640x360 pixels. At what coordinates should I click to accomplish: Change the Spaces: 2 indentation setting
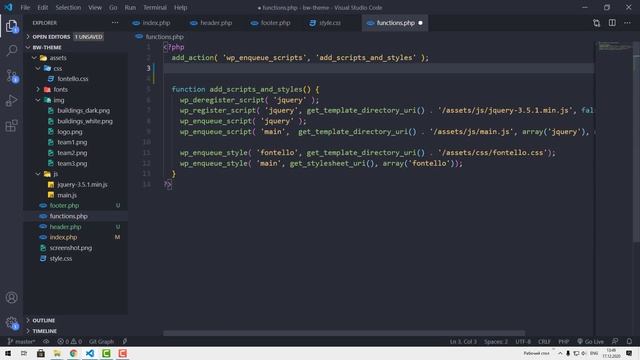tap(496, 341)
